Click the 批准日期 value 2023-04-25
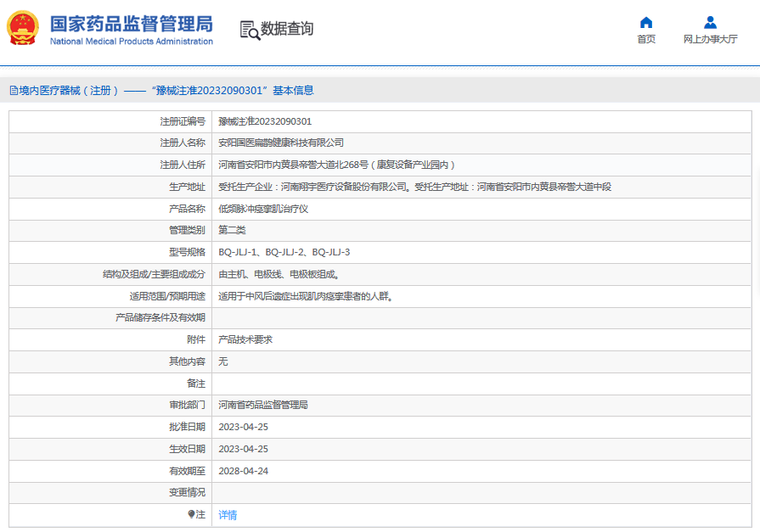Image resolution: width=760 pixels, height=532 pixels. point(243,427)
